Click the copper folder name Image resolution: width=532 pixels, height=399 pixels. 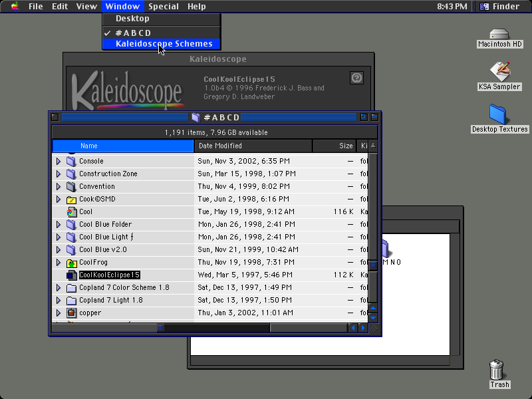pos(90,313)
